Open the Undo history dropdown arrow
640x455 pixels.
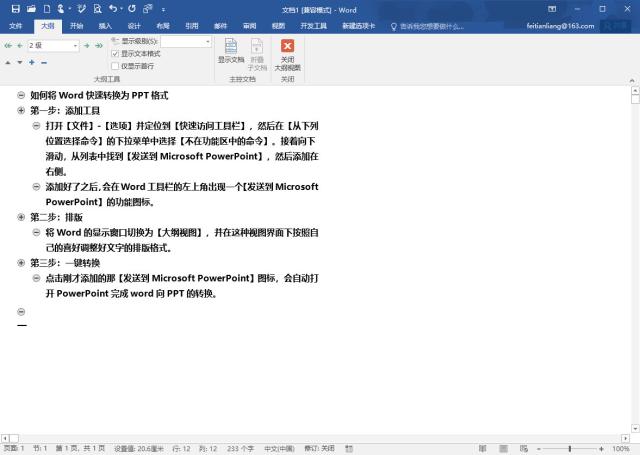(x=121, y=9)
